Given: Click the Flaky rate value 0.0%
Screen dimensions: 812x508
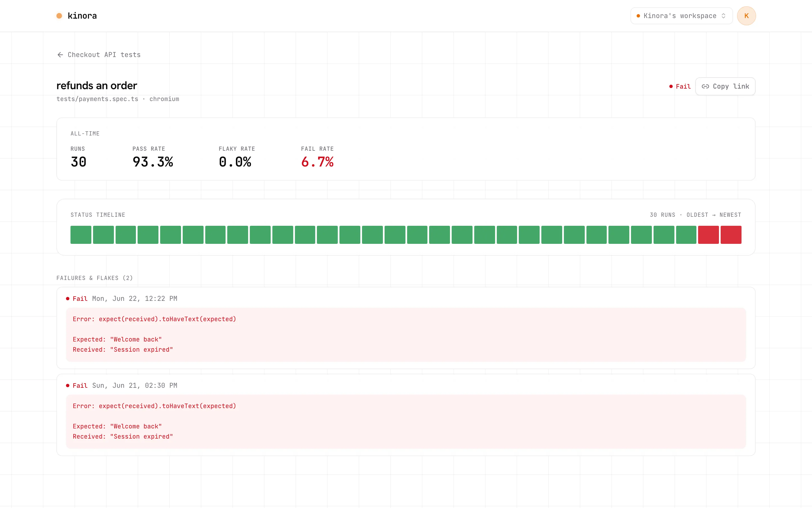Looking at the screenshot, I should (x=235, y=162).
